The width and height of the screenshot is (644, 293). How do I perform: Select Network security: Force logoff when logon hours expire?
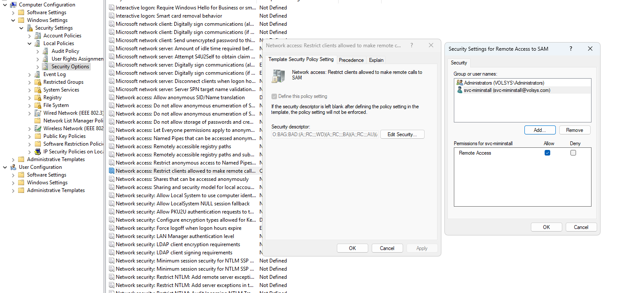pos(179,228)
